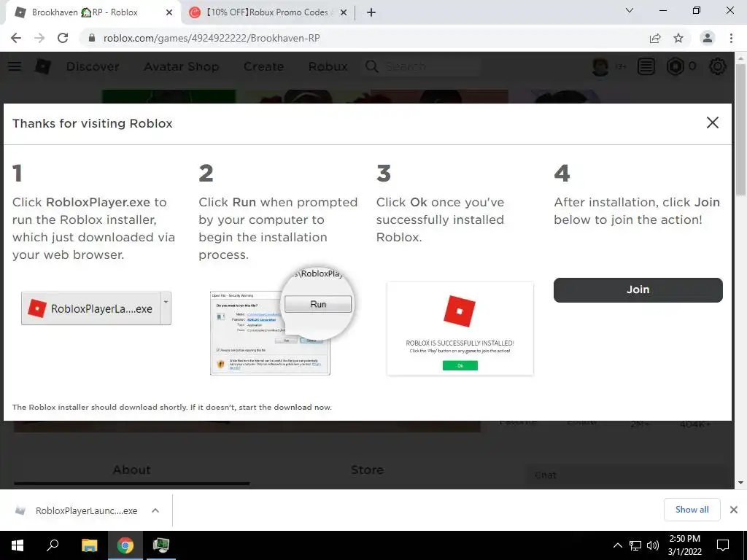Image resolution: width=747 pixels, height=560 pixels.
Task: Open Roblox hamburger navigation menu
Action: pos(15,66)
